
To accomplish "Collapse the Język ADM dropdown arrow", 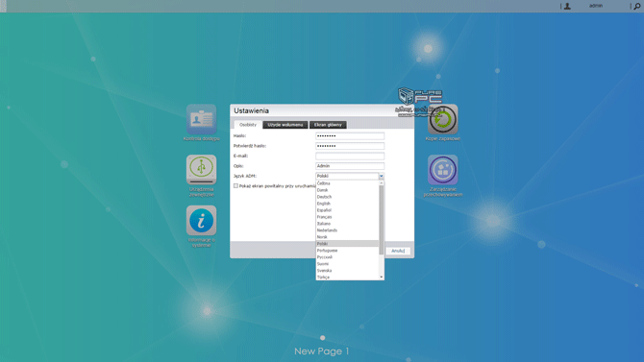I will point(382,176).
